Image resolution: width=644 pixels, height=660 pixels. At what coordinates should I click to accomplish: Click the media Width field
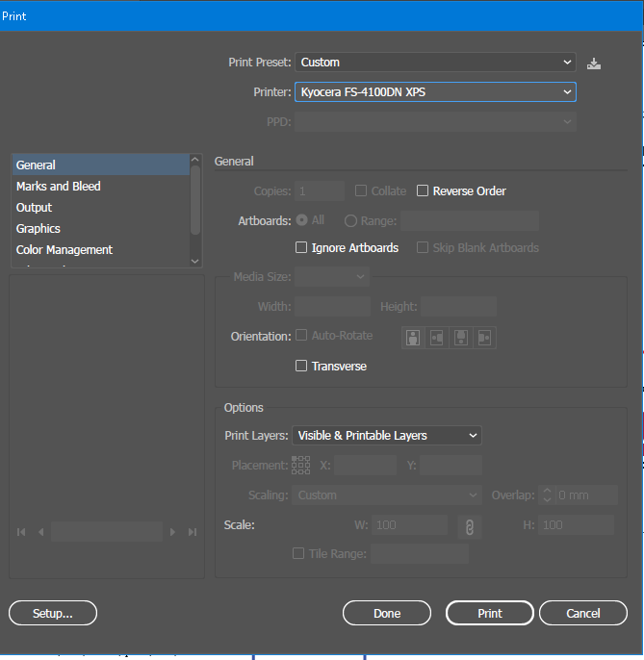click(x=332, y=306)
